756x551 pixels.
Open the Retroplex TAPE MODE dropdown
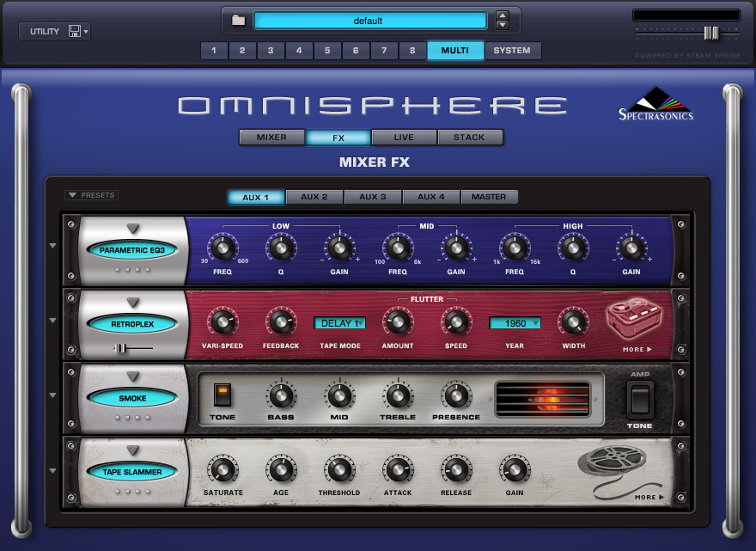[339, 324]
